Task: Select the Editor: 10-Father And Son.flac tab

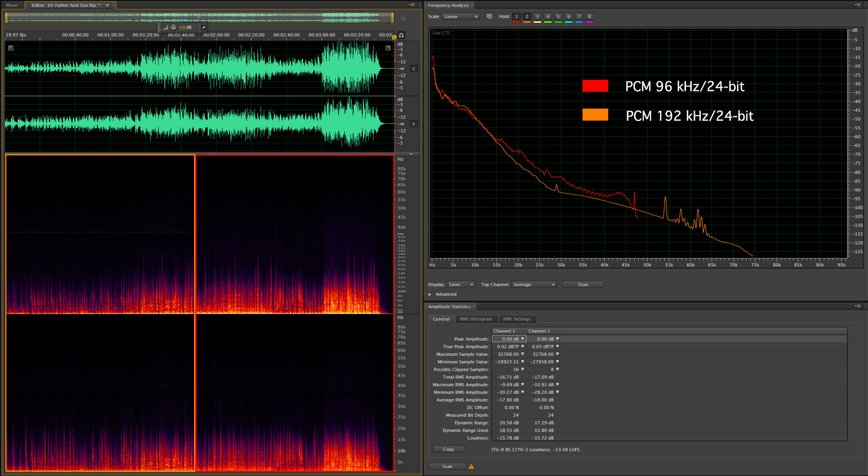Action: [x=66, y=5]
